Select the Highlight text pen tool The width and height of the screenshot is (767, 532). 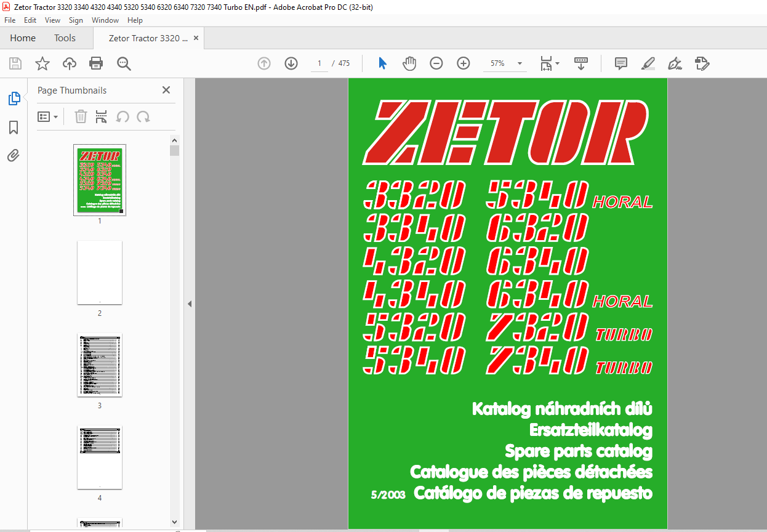coord(648,63)
